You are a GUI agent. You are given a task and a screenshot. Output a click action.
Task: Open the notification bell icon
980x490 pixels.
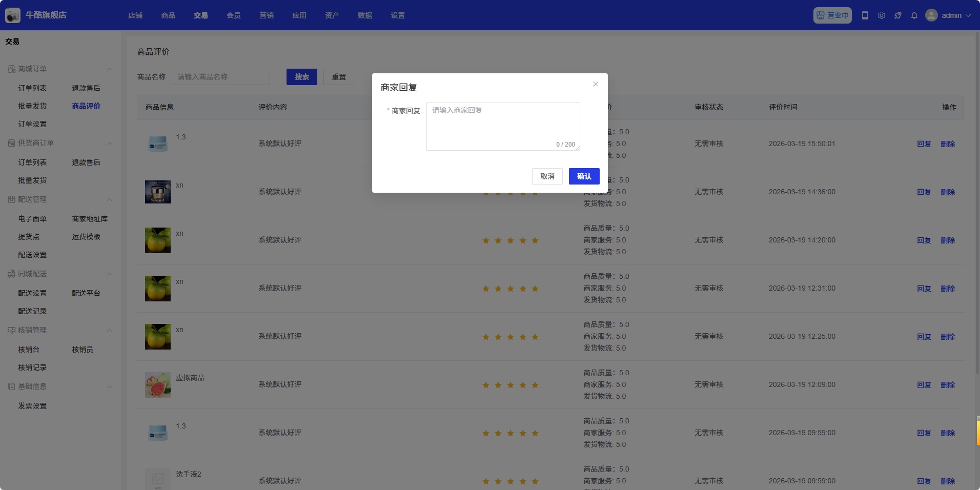pyautogui.click(x=914, y=15)
